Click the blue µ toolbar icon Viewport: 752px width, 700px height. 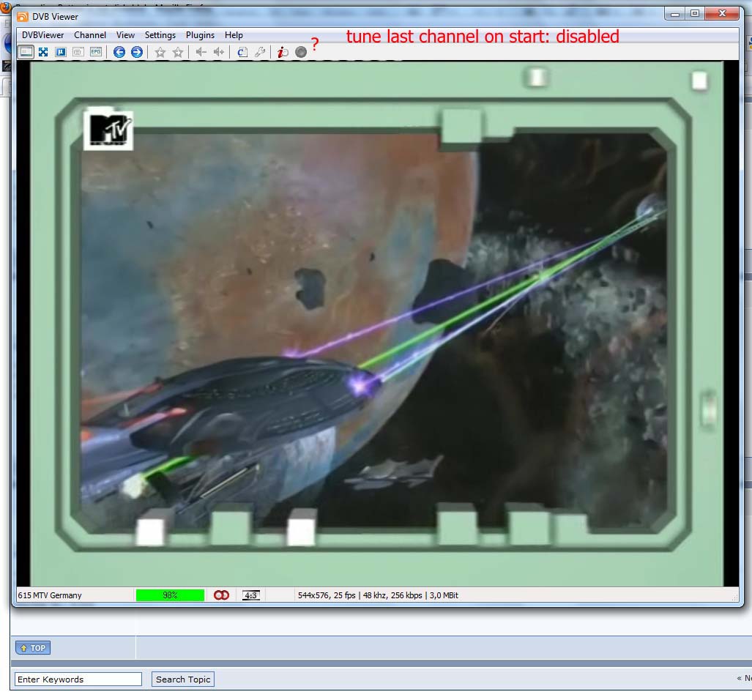point(61,52)
